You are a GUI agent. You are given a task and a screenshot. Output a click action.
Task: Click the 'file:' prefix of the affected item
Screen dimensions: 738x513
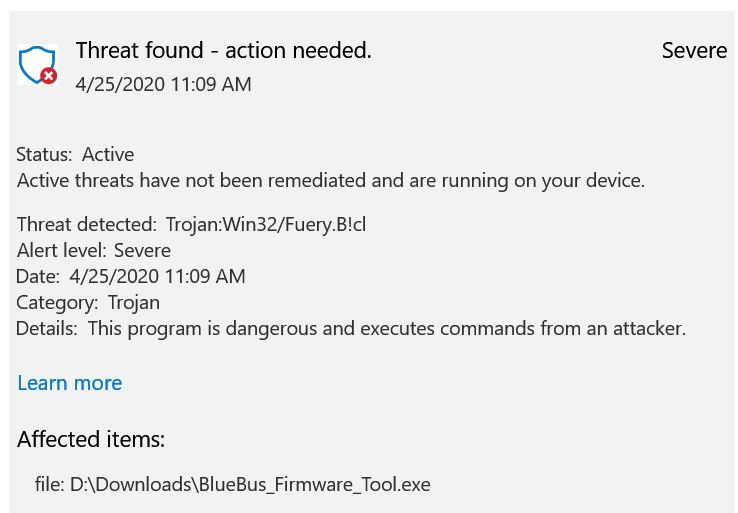49,485
